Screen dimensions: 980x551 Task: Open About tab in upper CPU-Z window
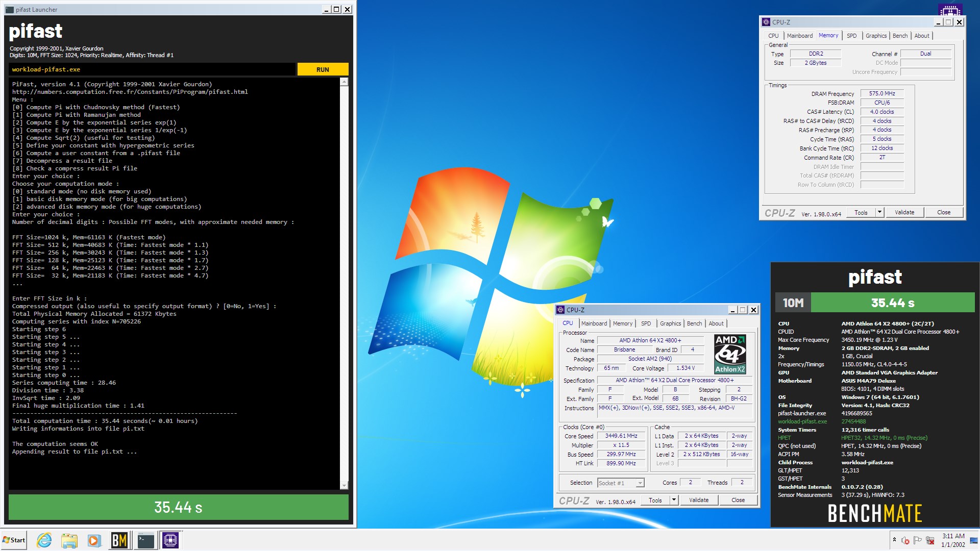pos(921,36)
